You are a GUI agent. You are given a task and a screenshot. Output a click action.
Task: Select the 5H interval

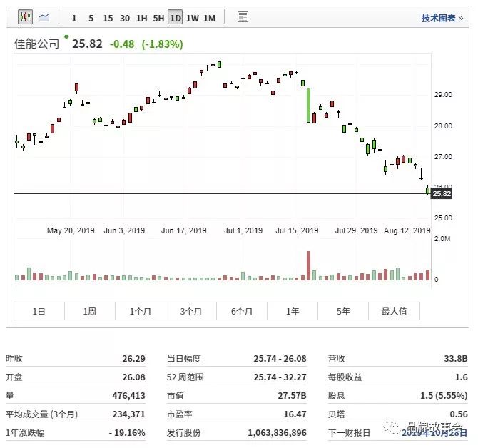(158, 18)
